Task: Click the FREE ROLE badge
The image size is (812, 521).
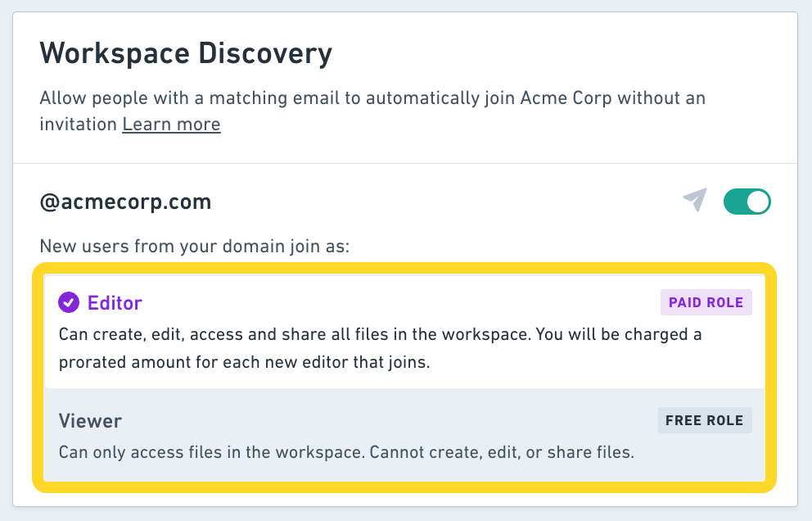Action: (x=705, y=420)
